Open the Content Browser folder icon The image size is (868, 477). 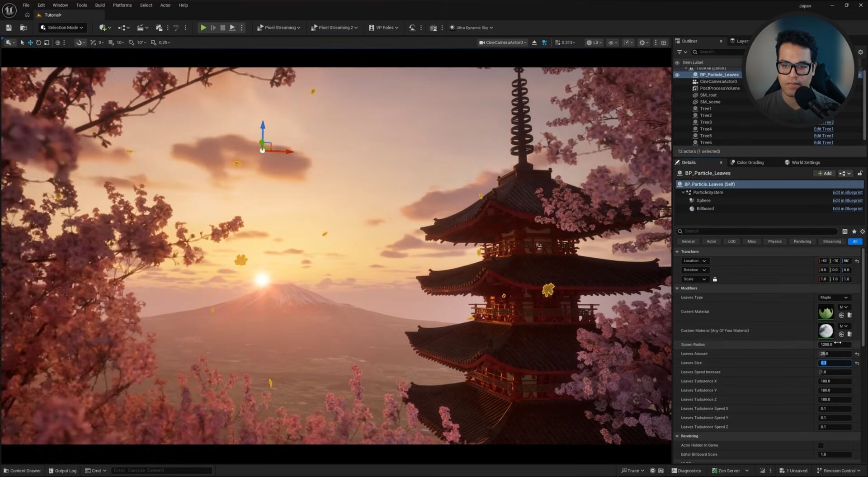(24, 28)
